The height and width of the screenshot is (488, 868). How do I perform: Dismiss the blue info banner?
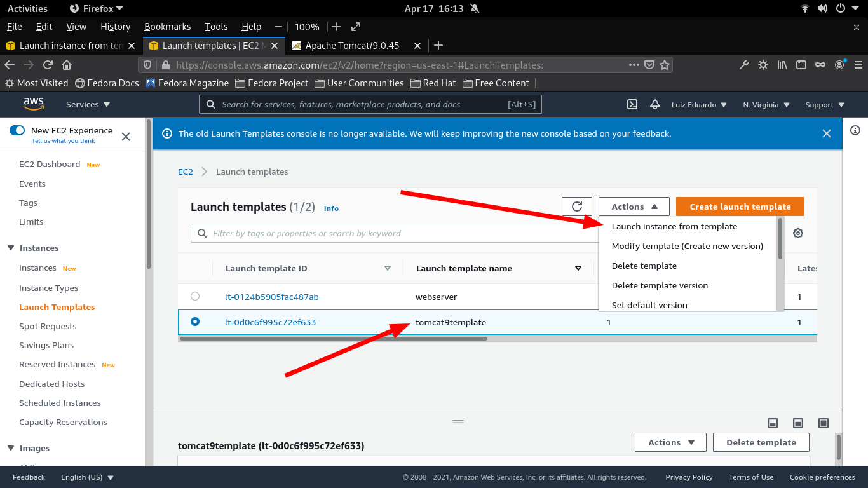[x=827, y=133]
